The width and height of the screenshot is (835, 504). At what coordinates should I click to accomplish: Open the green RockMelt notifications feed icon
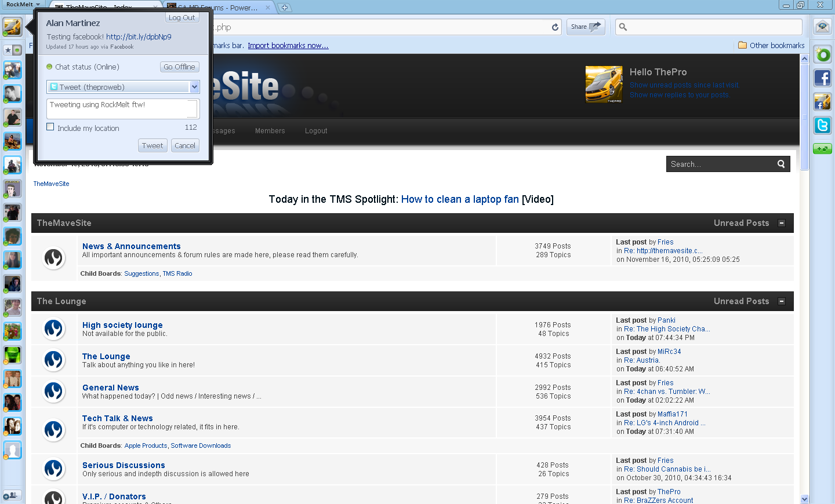[822, 55]
